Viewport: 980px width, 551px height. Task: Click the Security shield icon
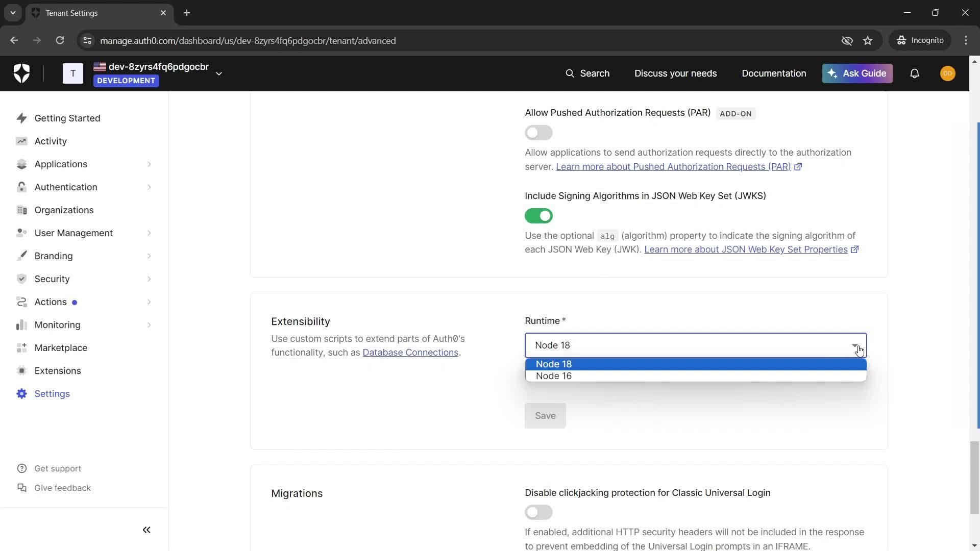coord(21,279)
